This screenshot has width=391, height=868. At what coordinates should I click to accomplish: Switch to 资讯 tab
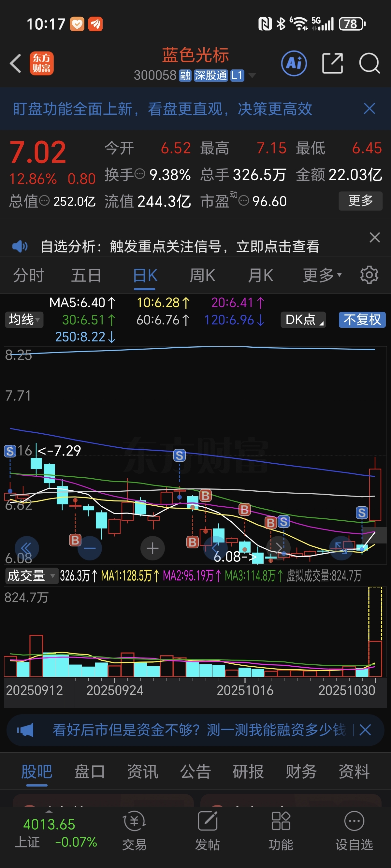143,771
